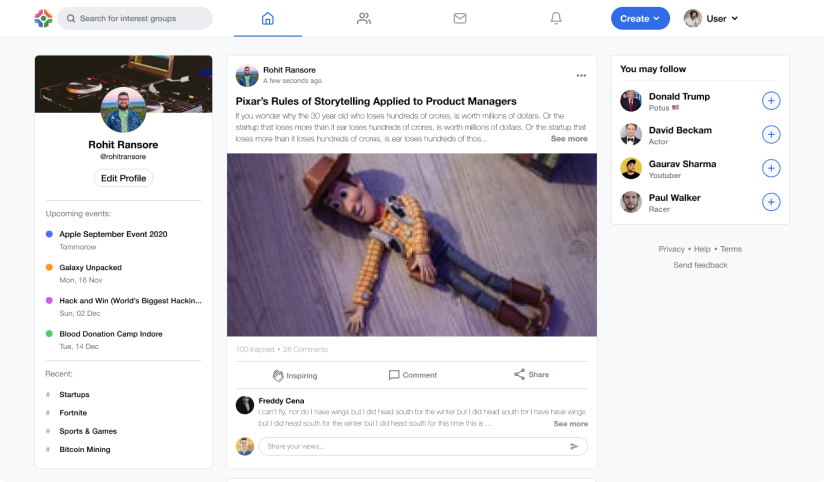This screenshot has height=482, width=824.
Task: Click Gaurav Sharma's avatar
Action: [631, 168]
